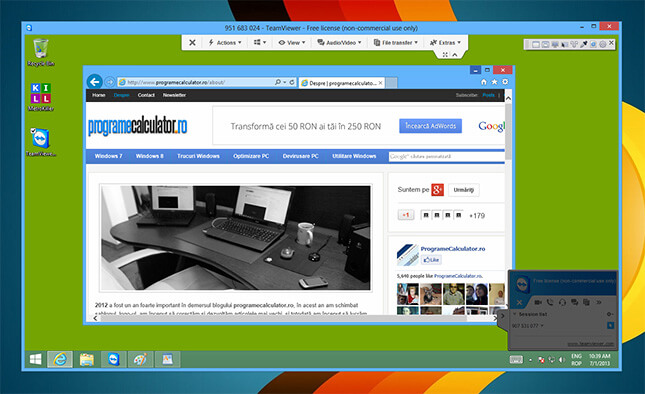
Task: Open the Actions dropdown in TeamViewer toolbar
Action: click(x=225, y=42)
